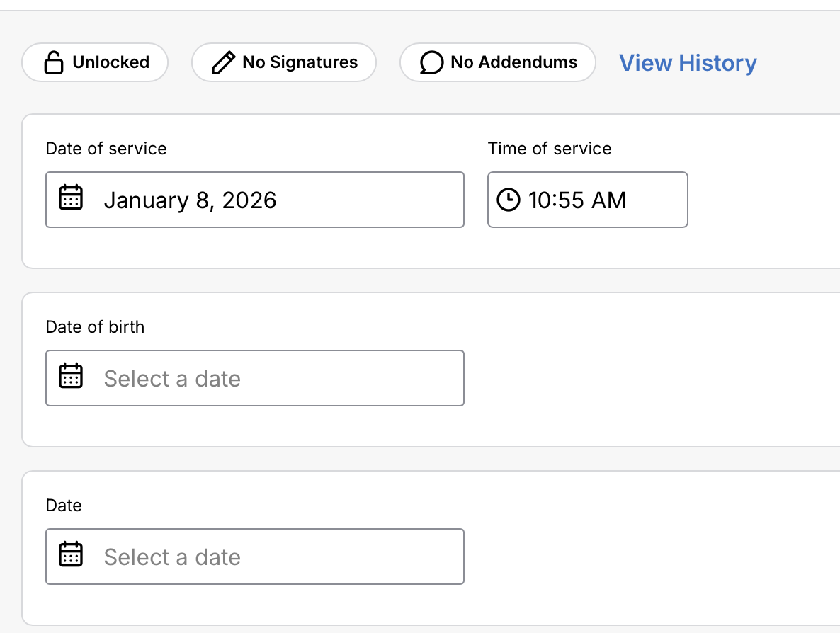Click the January 8, 2026 date value

point(190,200)
